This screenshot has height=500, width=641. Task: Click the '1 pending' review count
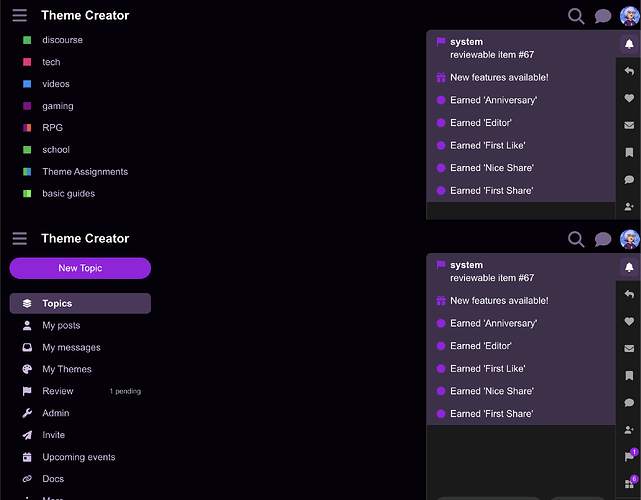coord(125,391)
